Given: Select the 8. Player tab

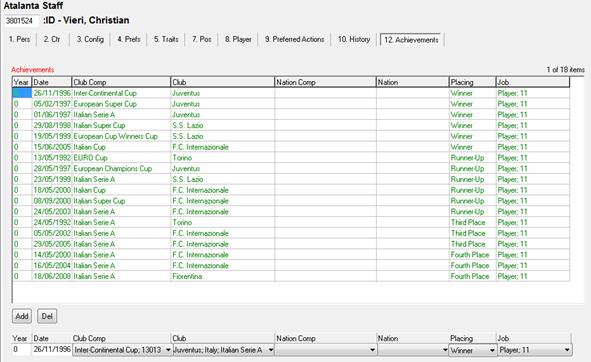Looking at the screenshot, I should (x=238, y=39).
